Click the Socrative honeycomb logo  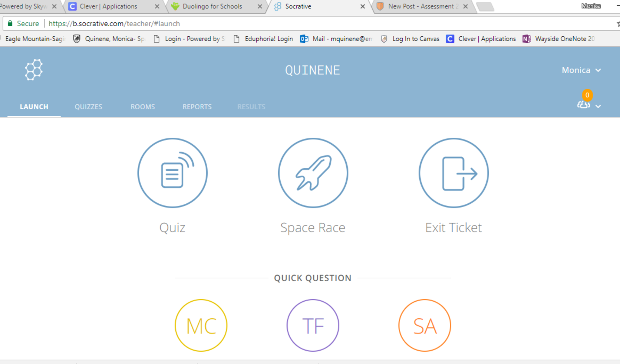click(34, 70)
